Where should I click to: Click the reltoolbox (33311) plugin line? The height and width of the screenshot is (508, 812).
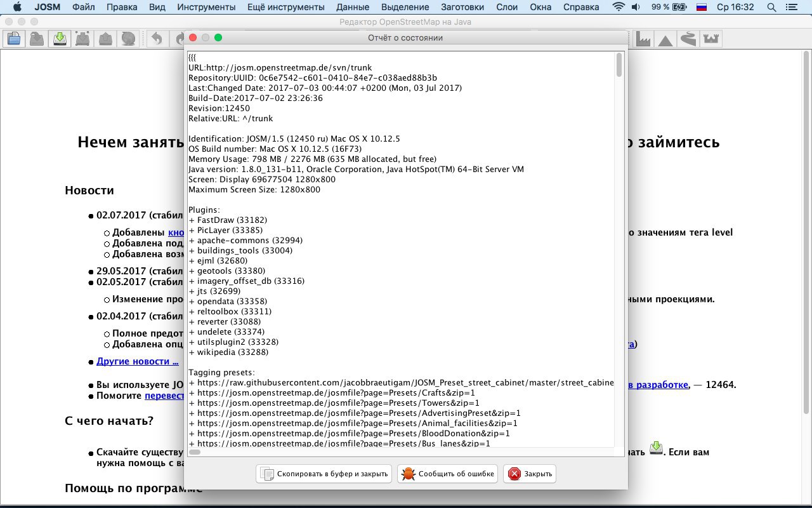[x=230, y=311]
